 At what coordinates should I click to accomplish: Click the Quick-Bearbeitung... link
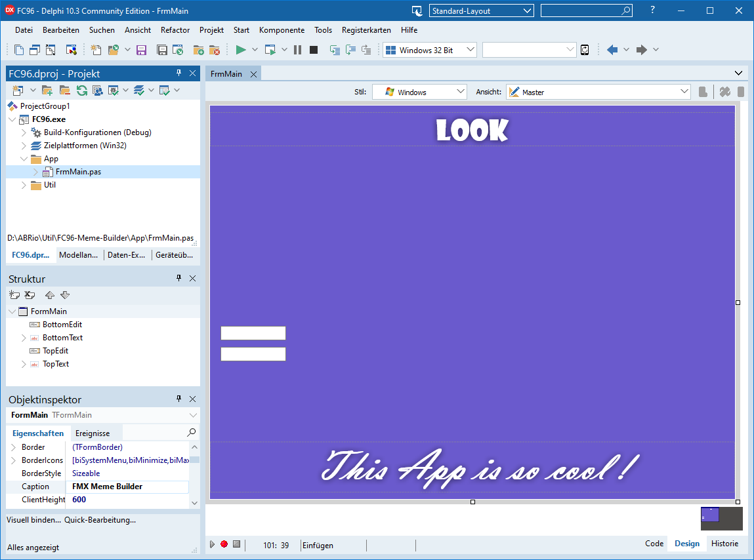[100, 520]
